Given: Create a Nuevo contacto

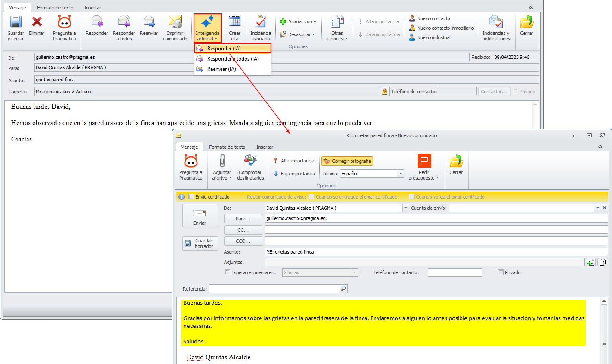Looking at the screenshot, I should pyautogui.click(x=429, y=18).
